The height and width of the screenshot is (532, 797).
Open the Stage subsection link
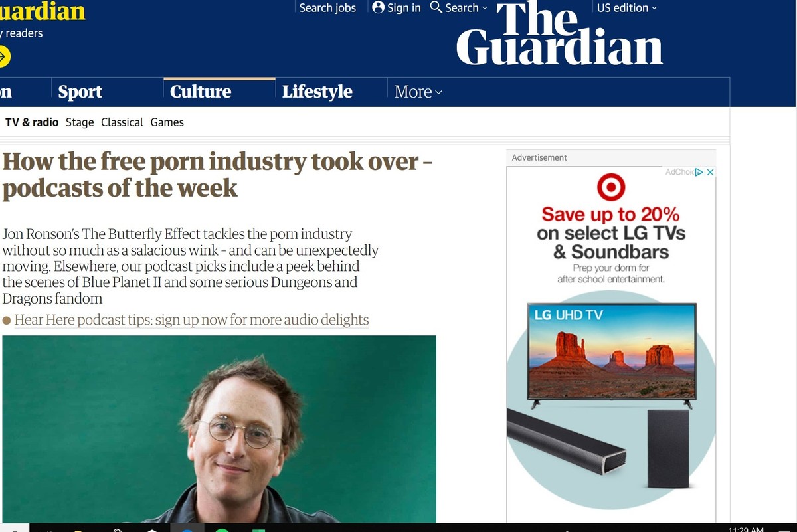[80, 122]
